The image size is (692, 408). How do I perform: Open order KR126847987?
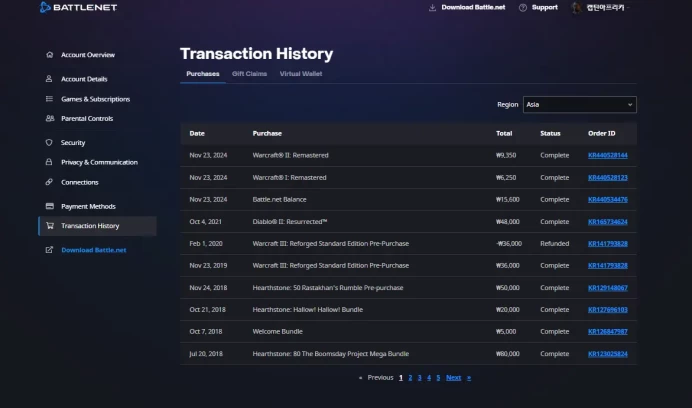(x=607, y=332)
